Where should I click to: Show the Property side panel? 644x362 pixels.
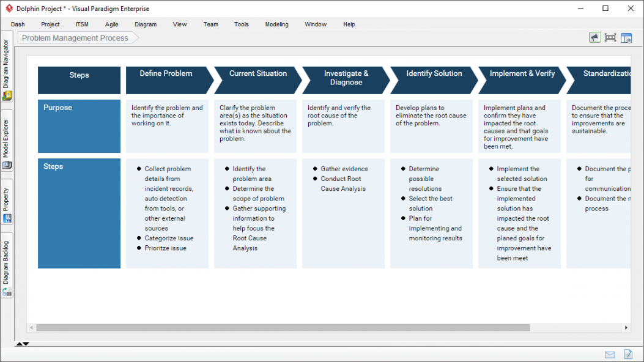(7, 202)
